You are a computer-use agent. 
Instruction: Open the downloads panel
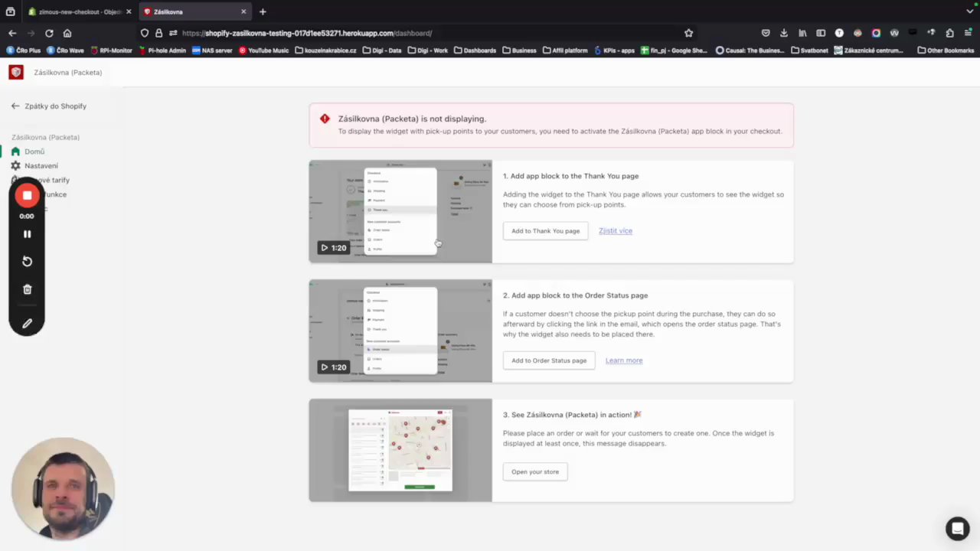click(784, 33)
